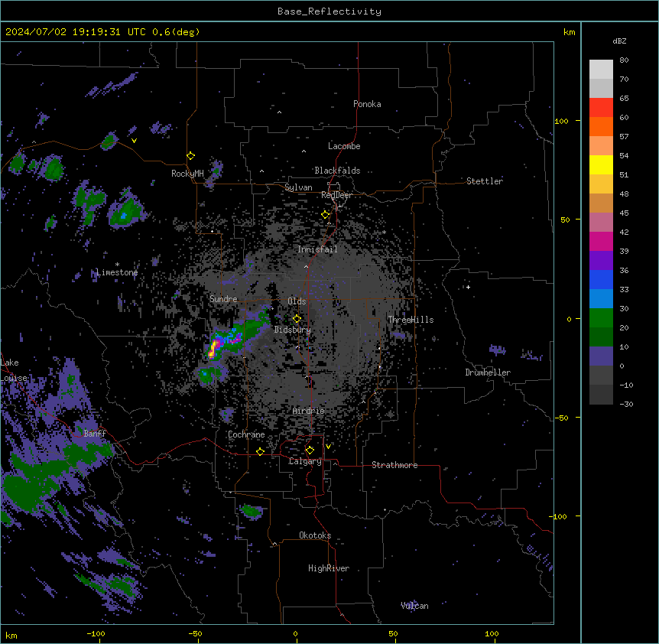Click the yellow V marker northeast of Calgary
Viewport: 659px width, 644px height.
pyautogui.click(x=328, y=447)
